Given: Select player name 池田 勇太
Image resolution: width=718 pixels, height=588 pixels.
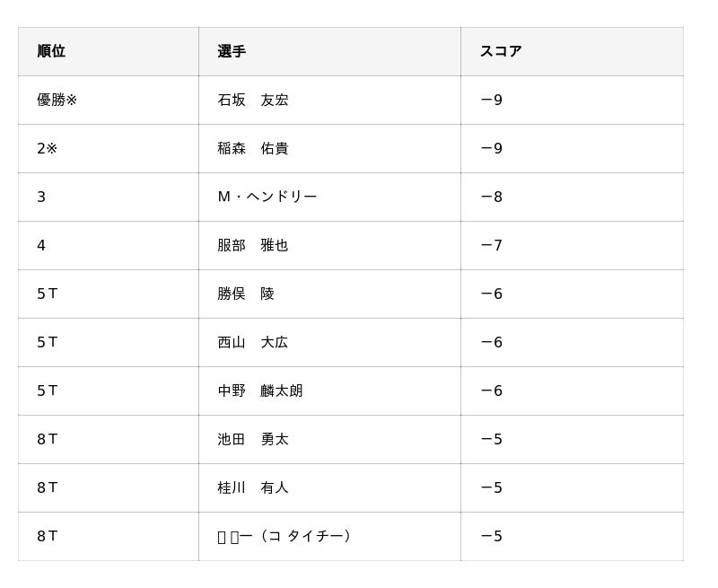Looking at the screenshot, I should [253, 439].
